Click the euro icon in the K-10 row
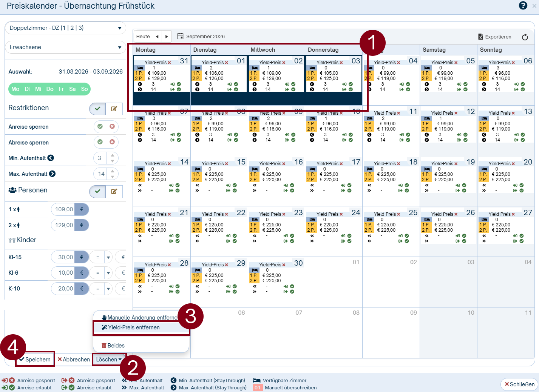The image size is (539, 392). point(82,289)
